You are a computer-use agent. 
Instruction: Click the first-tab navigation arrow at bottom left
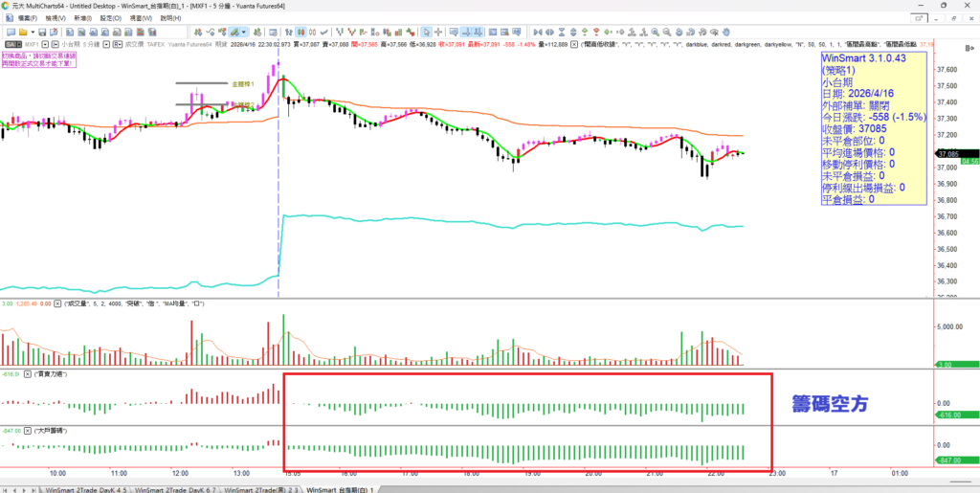click(5, 488)
